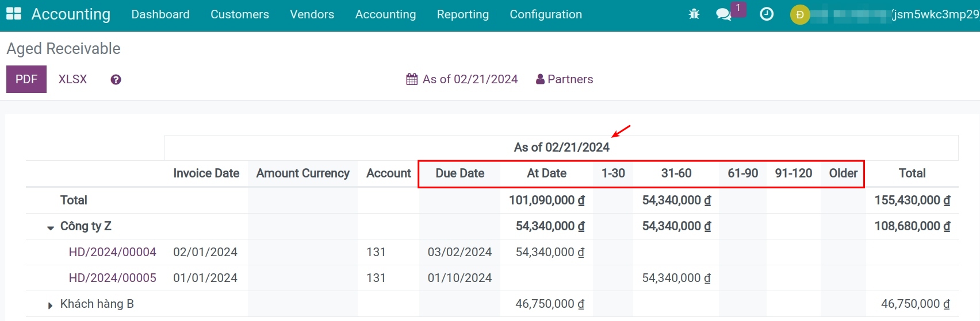Click the Account column header
The height and width of the screenshot is (321, 980).
click(389, 173)
